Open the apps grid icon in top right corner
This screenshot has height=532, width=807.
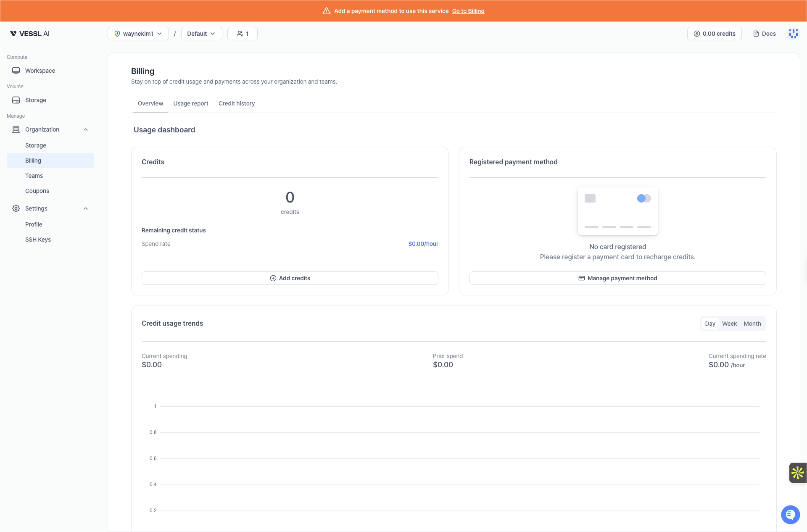(794, 34)
